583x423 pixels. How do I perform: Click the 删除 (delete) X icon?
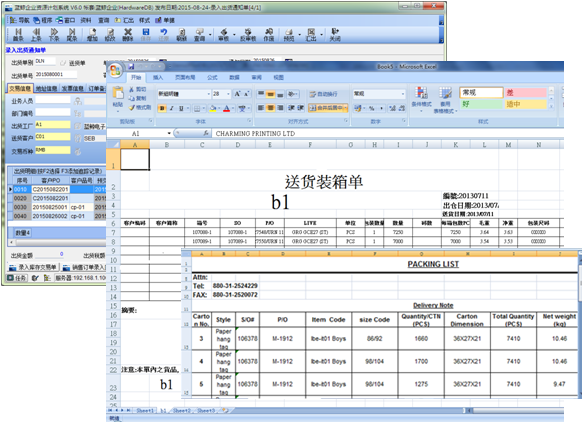click(x=128, y=35)
